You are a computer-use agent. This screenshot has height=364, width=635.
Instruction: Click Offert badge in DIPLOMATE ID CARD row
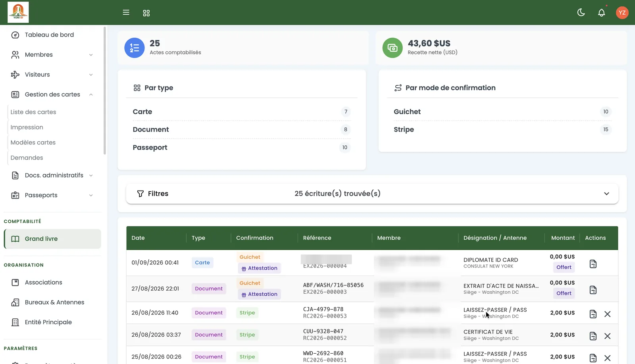pyautogui.click(x=564, y=268)
